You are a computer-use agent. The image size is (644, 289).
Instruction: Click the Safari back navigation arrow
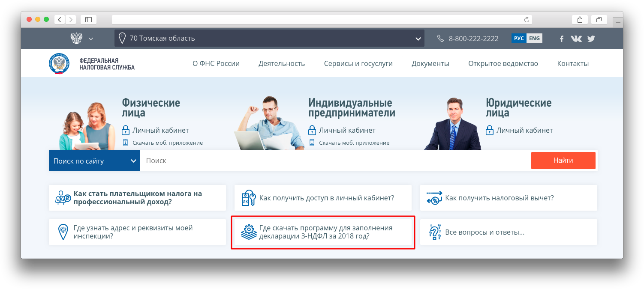(59, 20)
